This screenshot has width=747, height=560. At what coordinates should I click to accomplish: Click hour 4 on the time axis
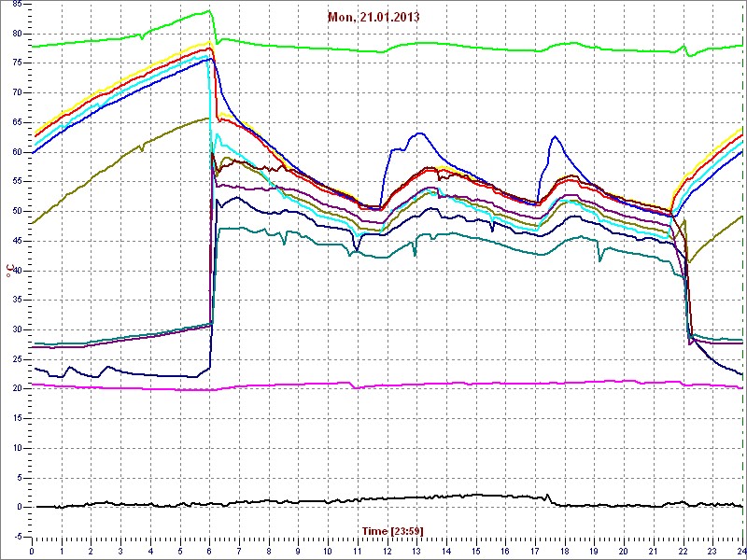tap(150, 550)
